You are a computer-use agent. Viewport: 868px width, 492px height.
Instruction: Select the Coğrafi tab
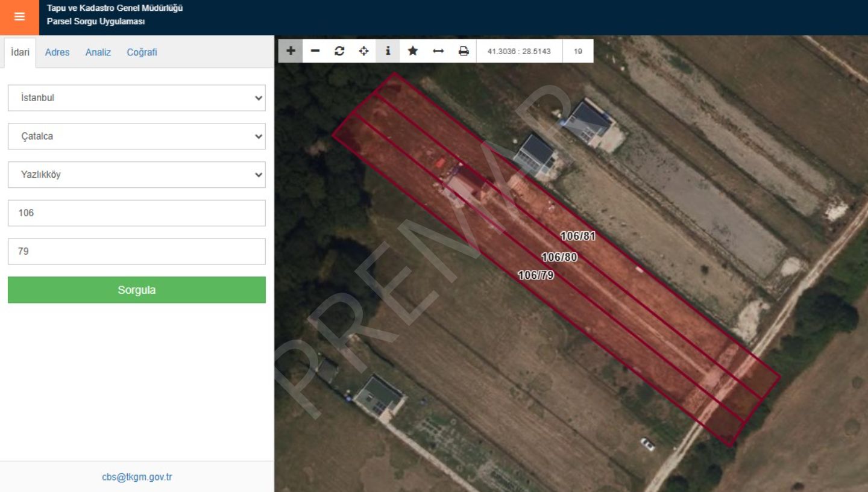[x=142, y=52]
